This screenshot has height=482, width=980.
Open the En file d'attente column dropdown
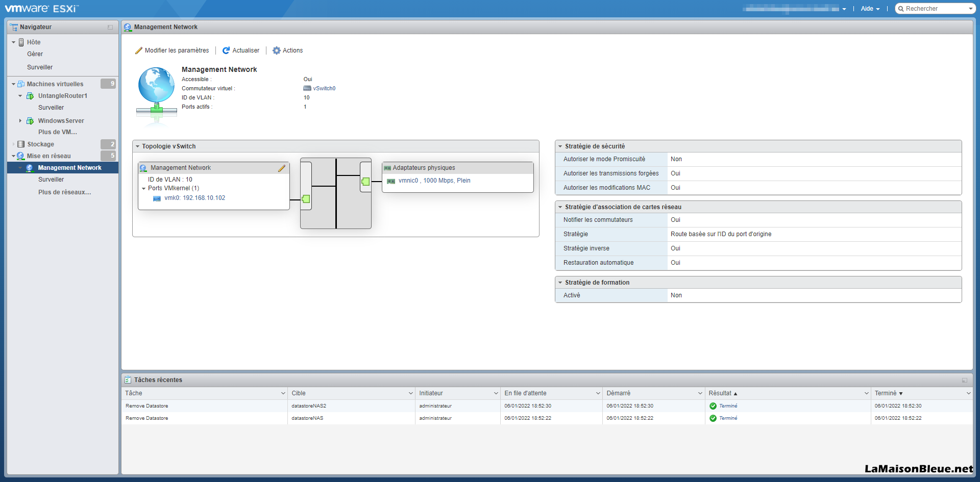click(598, 393)
